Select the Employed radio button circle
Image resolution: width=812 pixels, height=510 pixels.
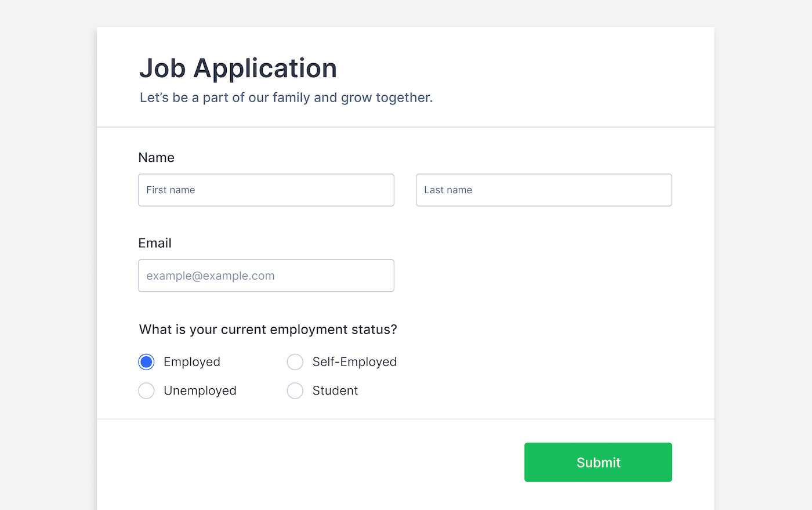point(146,362)
